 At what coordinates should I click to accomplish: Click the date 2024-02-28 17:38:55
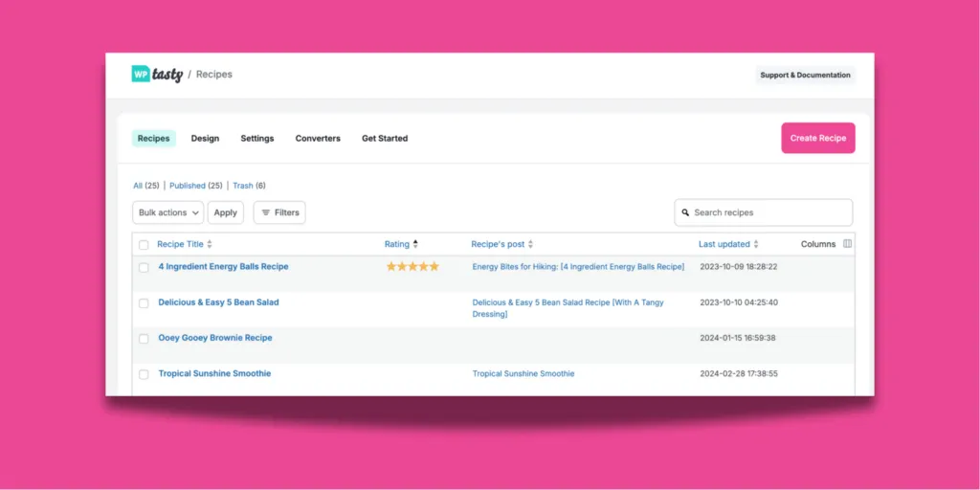tap(739, 374)
